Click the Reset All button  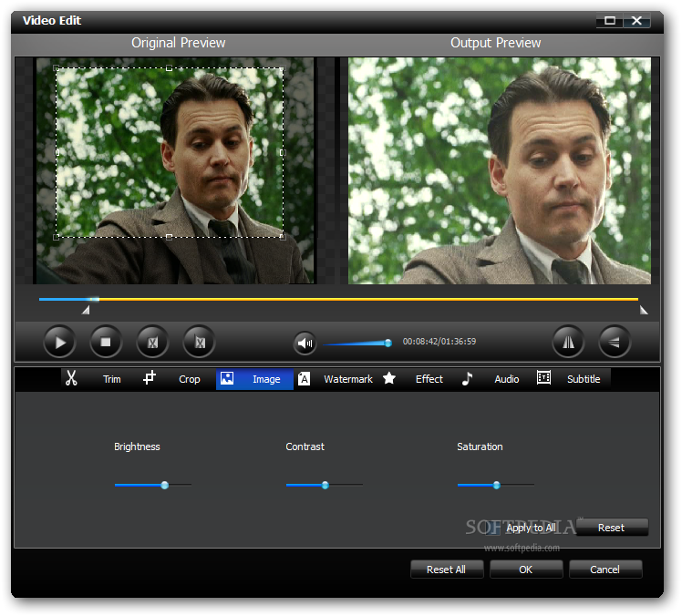pyautogui.click(x=446, y=569)
